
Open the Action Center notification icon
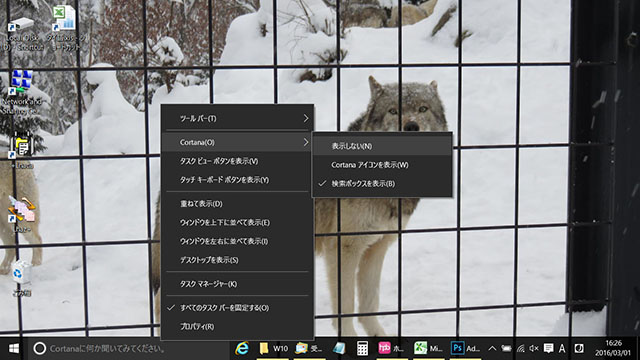[x=549, y=348]
